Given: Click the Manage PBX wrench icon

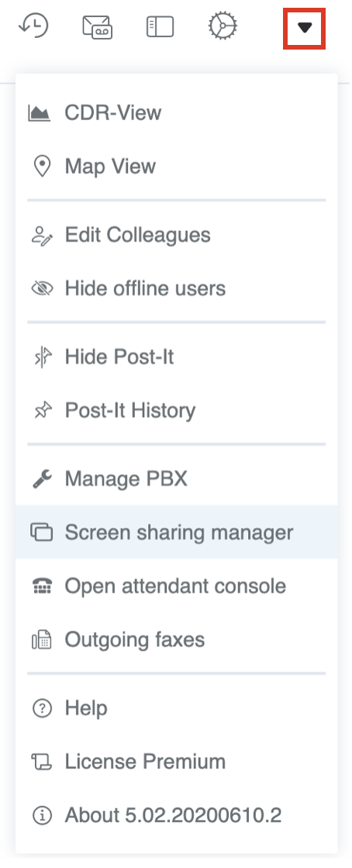Looking at the screenshot, I should click(x=42, y=478).
